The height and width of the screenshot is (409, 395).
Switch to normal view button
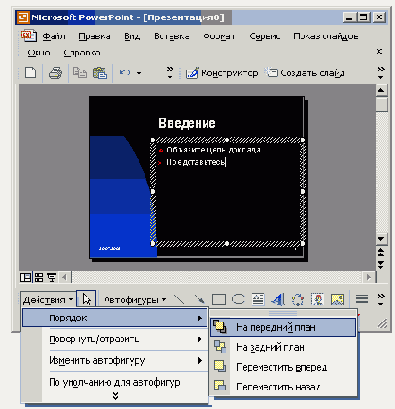point(26,277)
